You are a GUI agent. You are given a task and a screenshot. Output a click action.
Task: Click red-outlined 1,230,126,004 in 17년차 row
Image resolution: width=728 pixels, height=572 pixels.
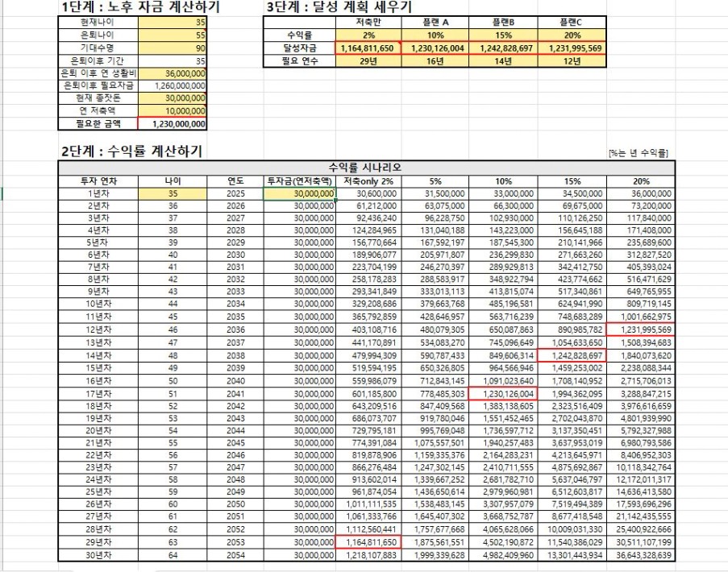[503, 394]
